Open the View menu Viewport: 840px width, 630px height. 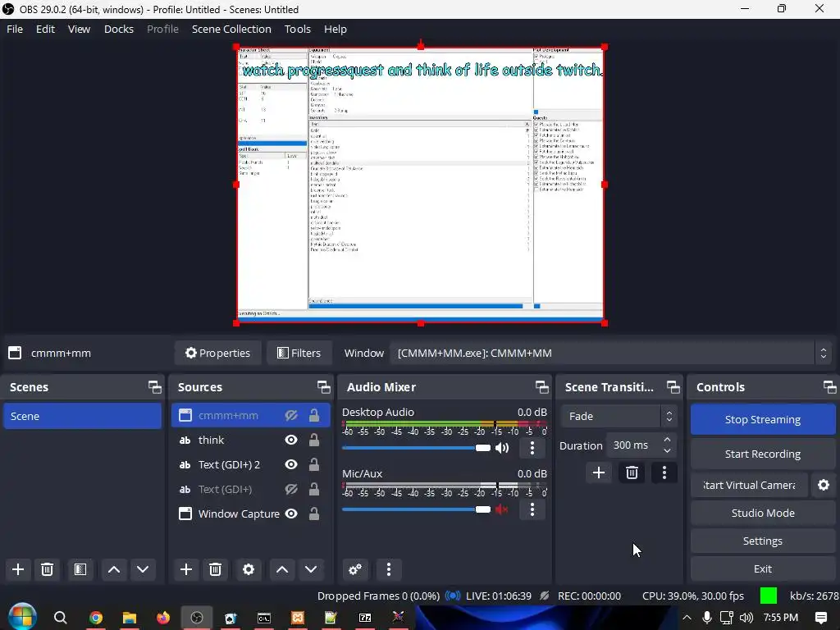pos(79,29)
